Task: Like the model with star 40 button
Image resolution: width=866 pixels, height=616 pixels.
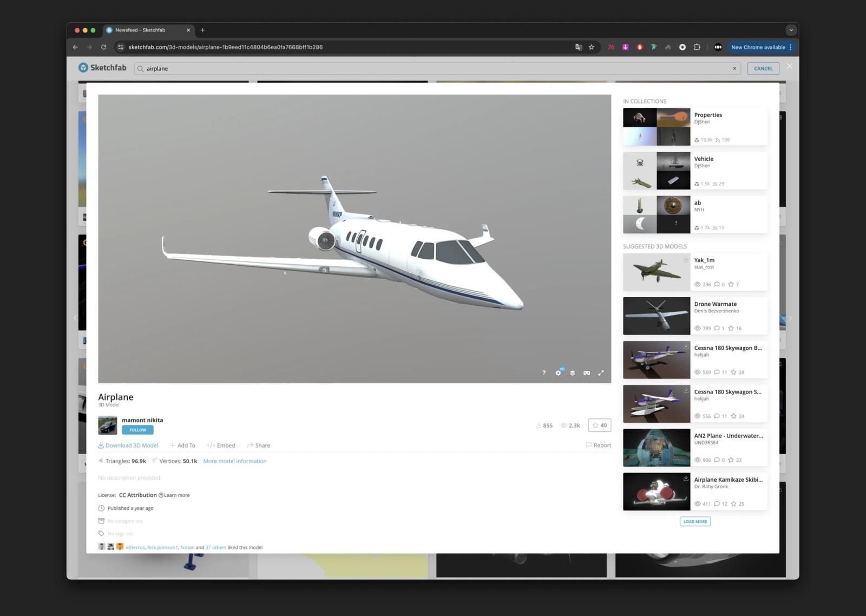Action: click(x=600, y=425)
